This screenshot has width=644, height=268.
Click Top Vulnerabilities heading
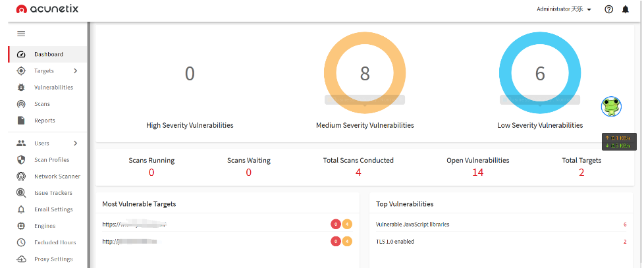pos(404,203)
